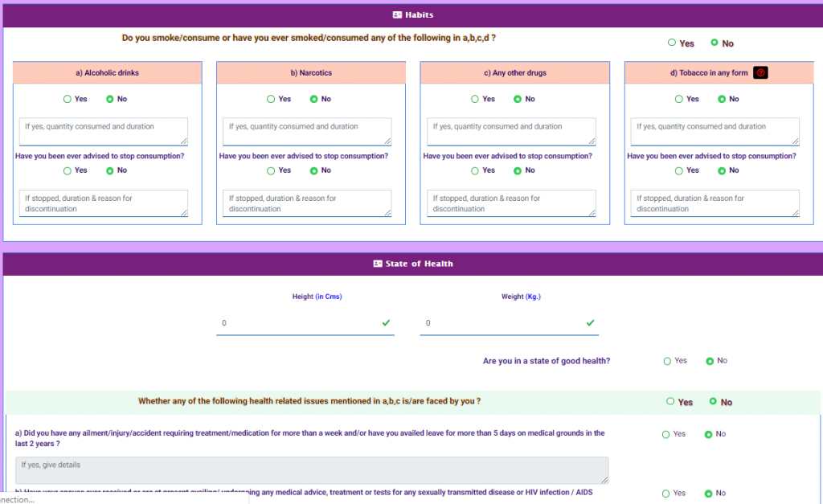This screenshot has height=504, width=823.
Task: Select Yes for smoke/consume main question
Action: [x=672, y=43]
